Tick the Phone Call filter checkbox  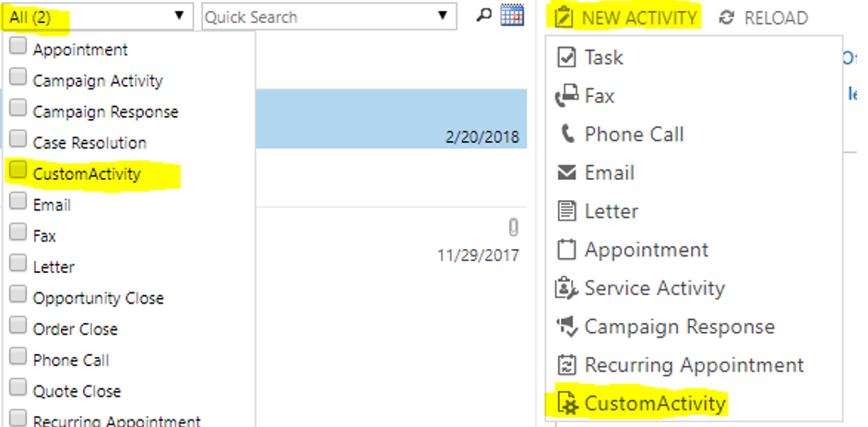click(18, 358)
